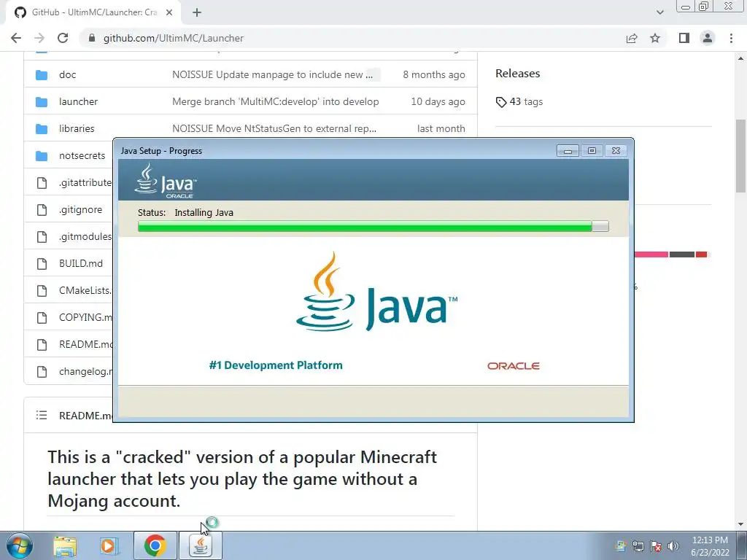Image resolution: width=747 pixels, height=560 pixels.
Task: Open a new browser tab
Action: [197, 13]
